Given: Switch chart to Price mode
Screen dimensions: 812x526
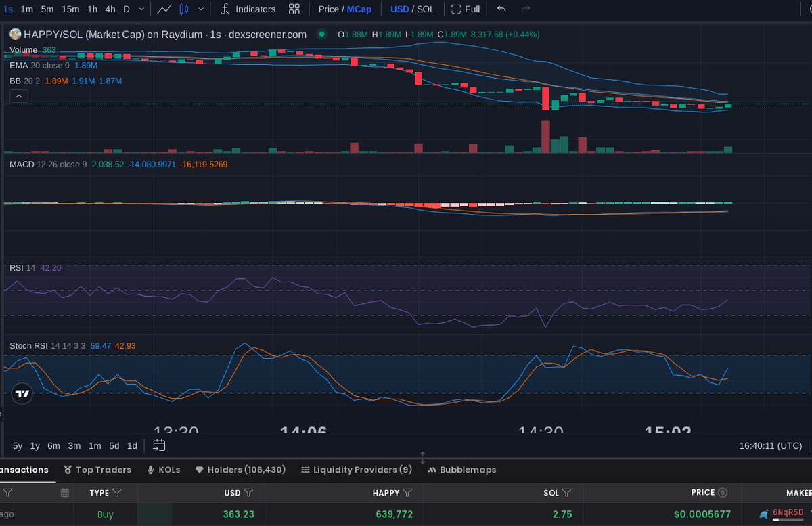Looking at the screenshot, I should [x=328, y=9].
